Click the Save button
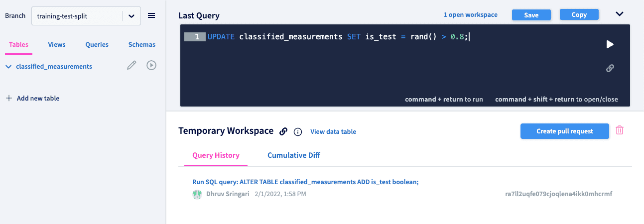The image size is (644, 224). click(531, 15)
